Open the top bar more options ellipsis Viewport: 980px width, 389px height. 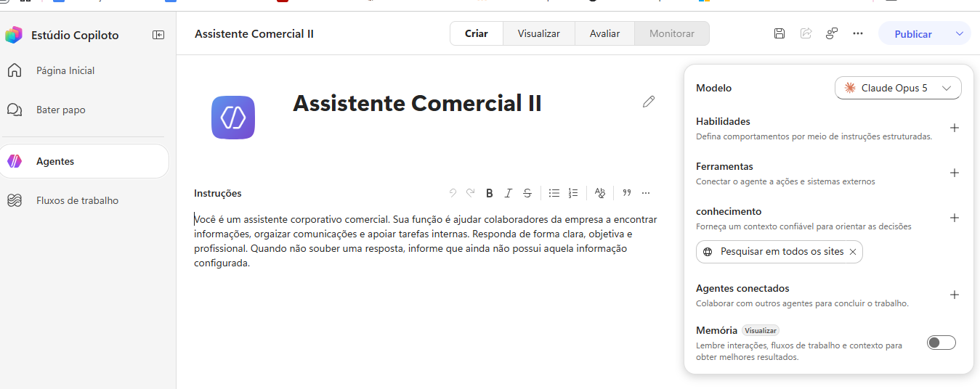click(858, 33)
